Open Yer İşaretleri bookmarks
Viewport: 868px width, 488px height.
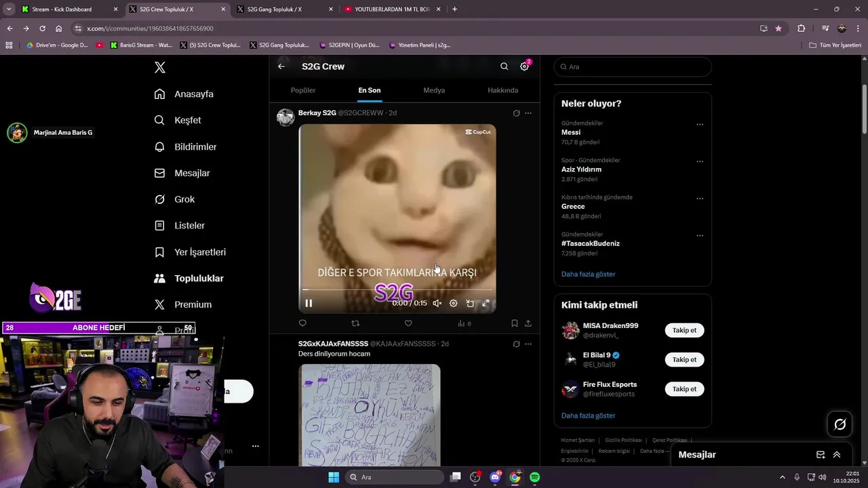[x=190, y=252]
